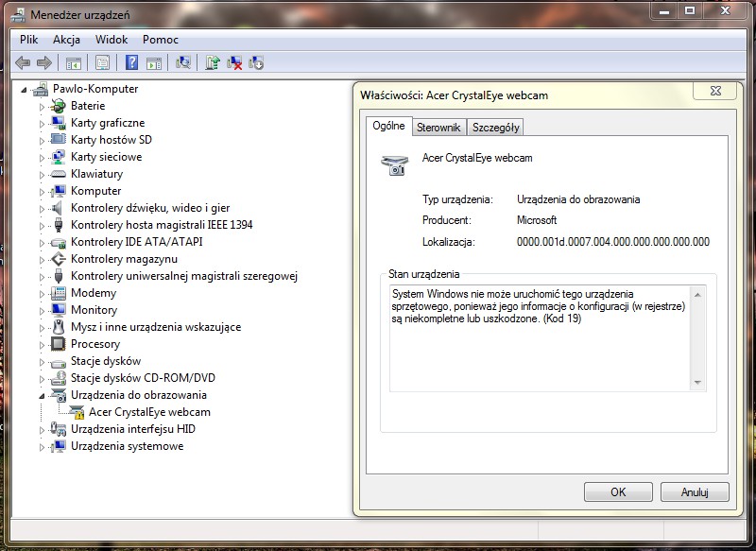Expand the Karty hostów SD category
The height and width of the screenshot is (551, 756).
click(42, 141)
